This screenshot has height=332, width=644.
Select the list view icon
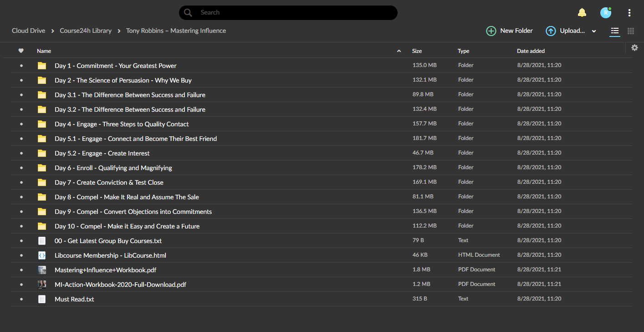[615, 31]
